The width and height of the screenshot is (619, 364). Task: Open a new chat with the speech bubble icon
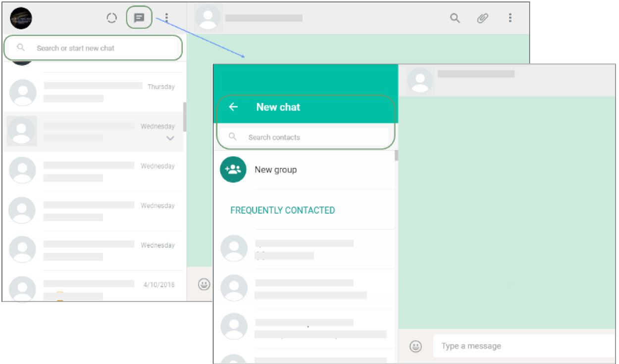(x=139, y=18)
